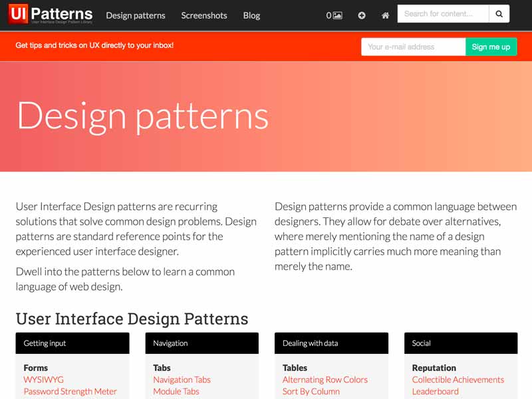
Task: View Alternating Row Colors pattern
Action: (325, 380)
